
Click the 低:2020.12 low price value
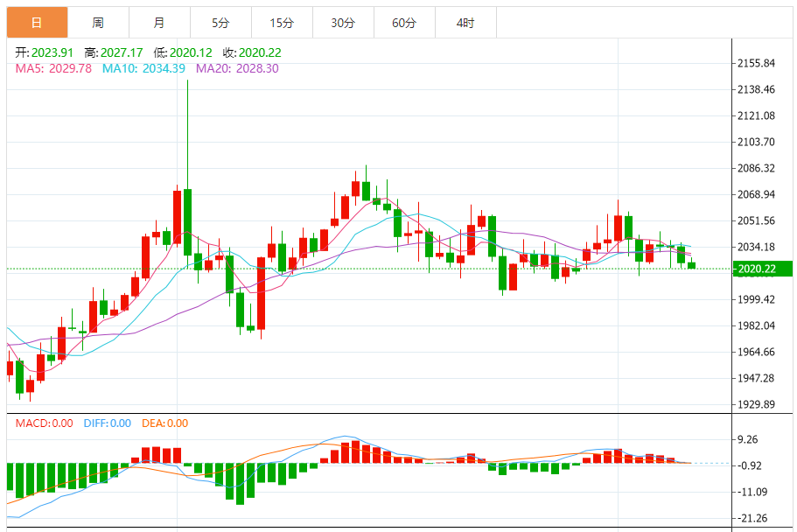(x=183, y=52)
